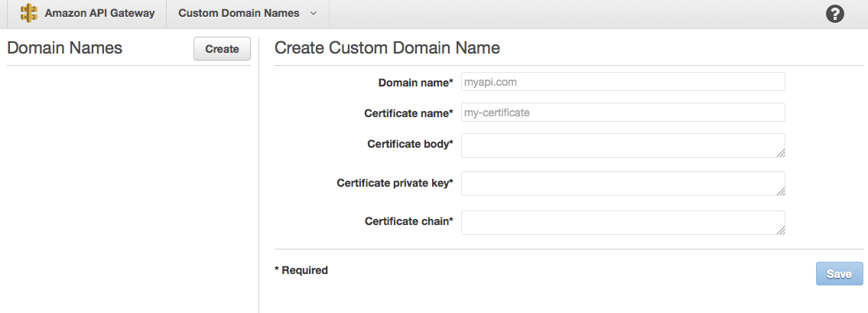Screen dimensions: 868x313
Task: Click the Save button
Action: 839,274
